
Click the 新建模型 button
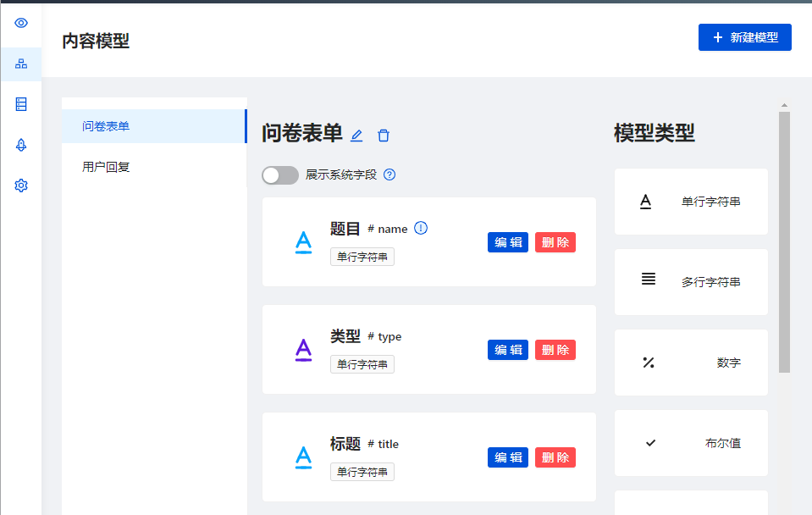[x=744, y=37]
